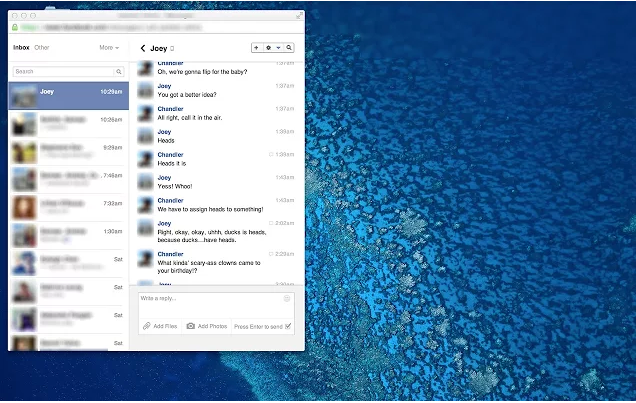This screenshot has height=403, width=636.
Task: Click the magnifier inside the inbox Search field
Action: pos(119,71)
